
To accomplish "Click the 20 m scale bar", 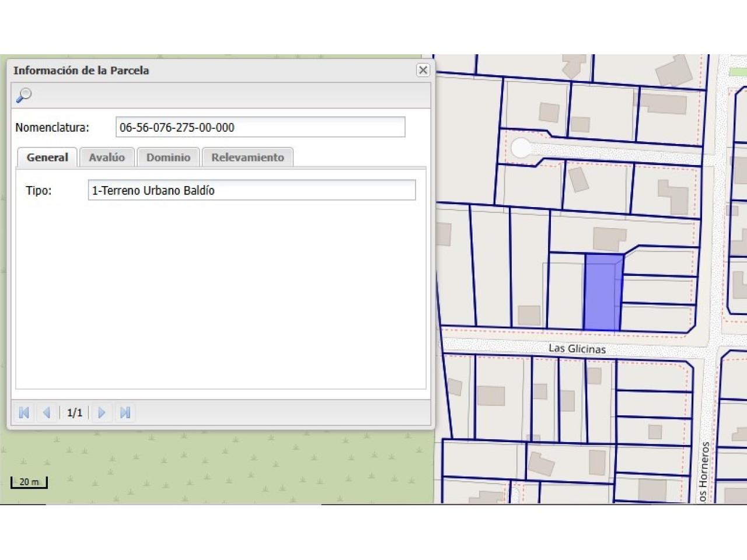I will click(29, 482).
